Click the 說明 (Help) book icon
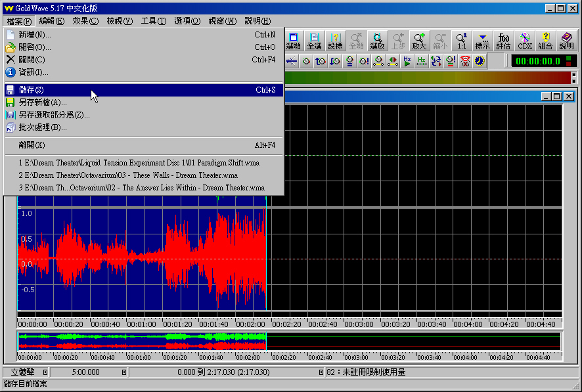582x392 pixels. coord(566,41)
